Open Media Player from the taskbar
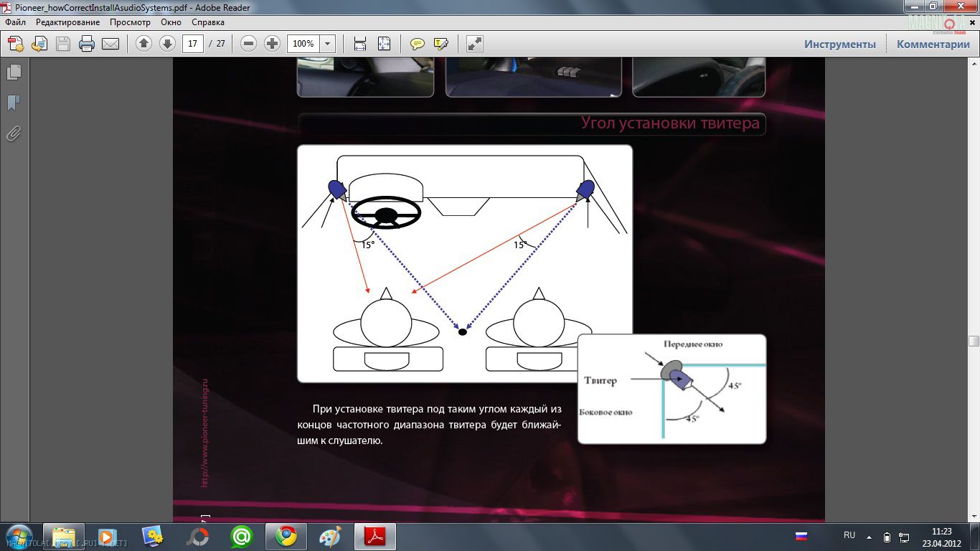Image resolution: width=980 pixels, height=551 pixels. (x=108, y=537)
